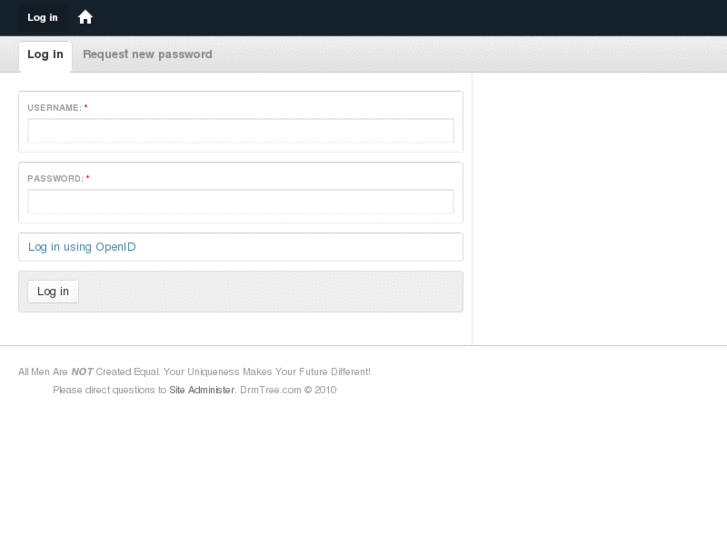Screen dimensions: 727x545
Task: Click the home icon in top bar
Action: pos(85,17)
